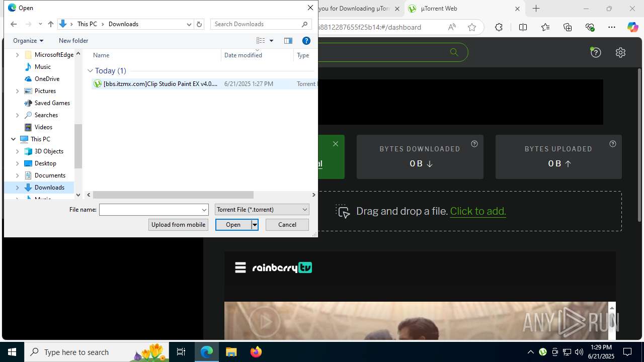Open Edge Favorites list icon

coord(545,27)
